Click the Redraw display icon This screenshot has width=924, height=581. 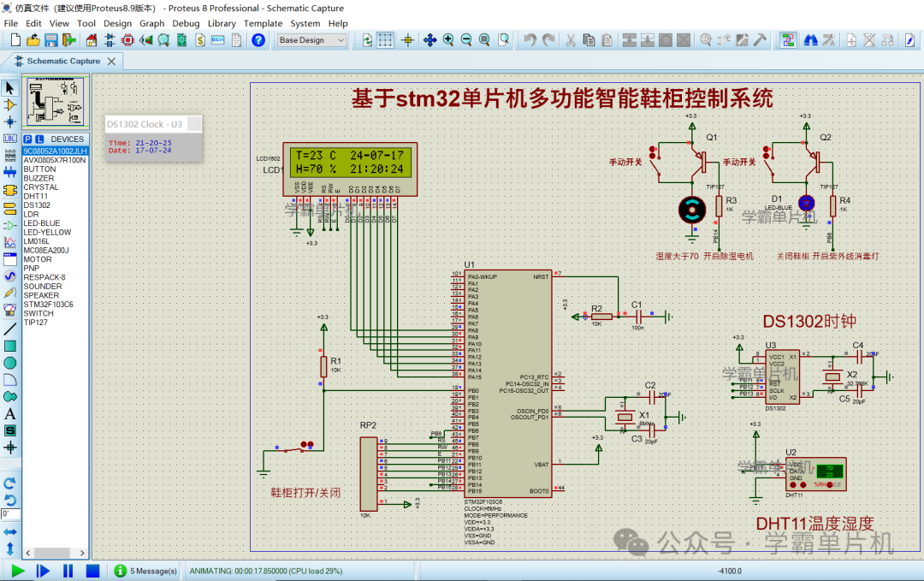[367, 40]
